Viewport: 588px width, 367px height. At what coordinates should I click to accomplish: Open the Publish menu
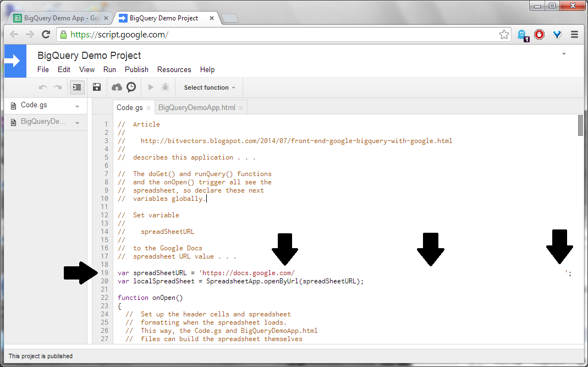pyautogui.click(x=136, y=69)
